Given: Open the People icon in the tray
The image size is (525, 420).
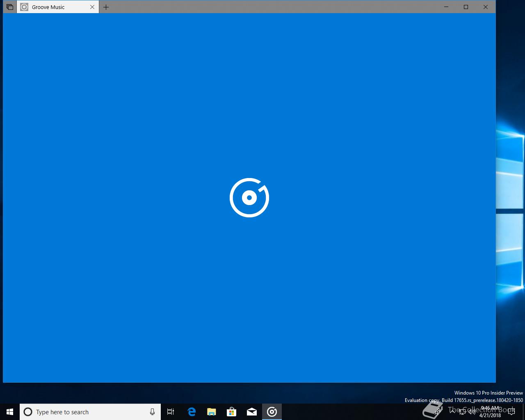Looking at the screenshot, I should (x=438, y=412).
